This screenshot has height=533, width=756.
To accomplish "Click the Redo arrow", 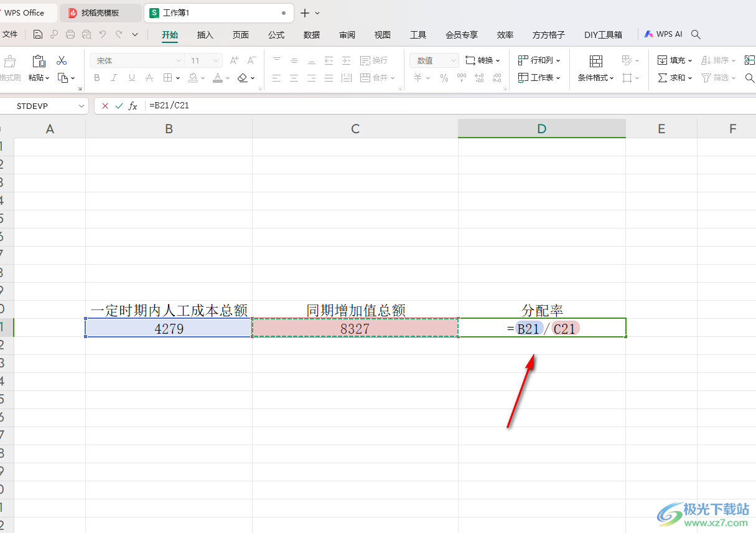I will 119,35.
